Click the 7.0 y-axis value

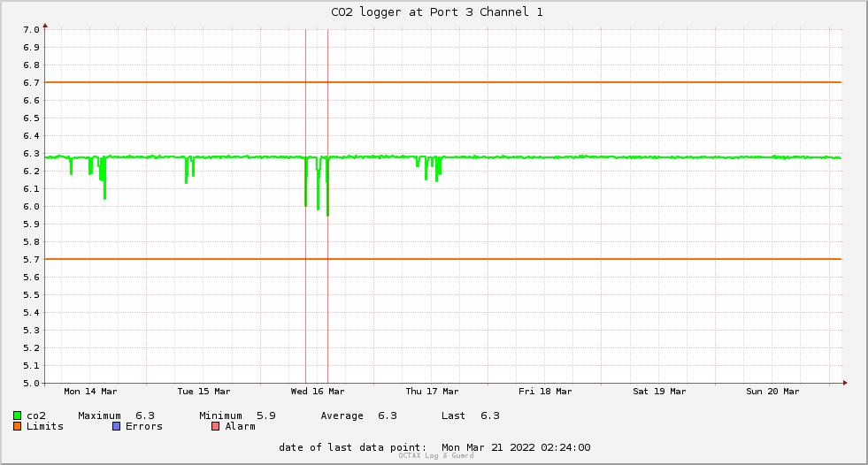pyautogui.click(x=32, y=30)
